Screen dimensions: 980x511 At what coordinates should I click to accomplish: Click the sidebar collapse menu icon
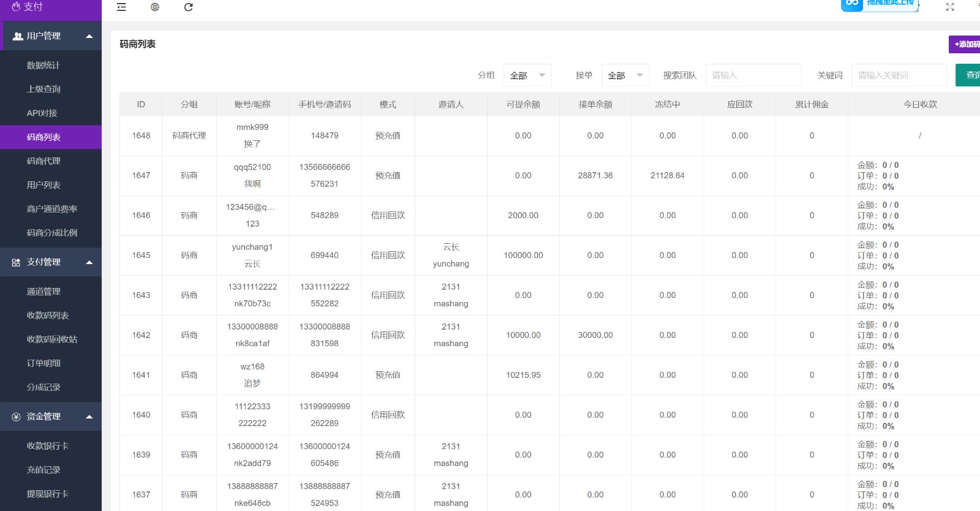(x=121, y=7)
